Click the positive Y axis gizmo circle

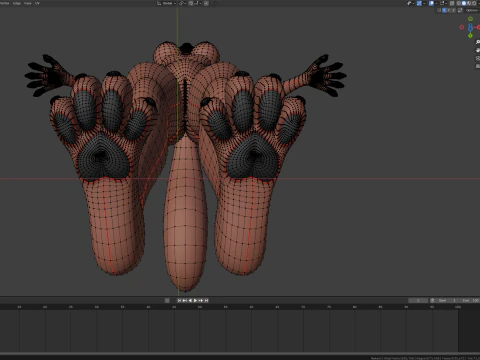tap(470, 19)
